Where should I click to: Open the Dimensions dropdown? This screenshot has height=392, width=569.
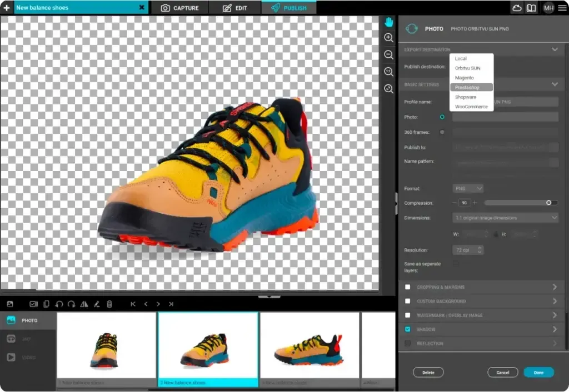coord(505,218)
